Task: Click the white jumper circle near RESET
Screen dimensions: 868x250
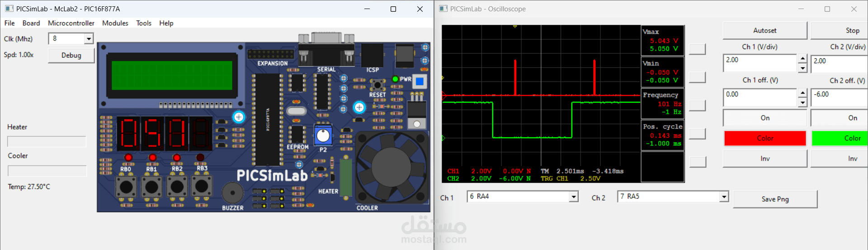Action: [359, 107]
